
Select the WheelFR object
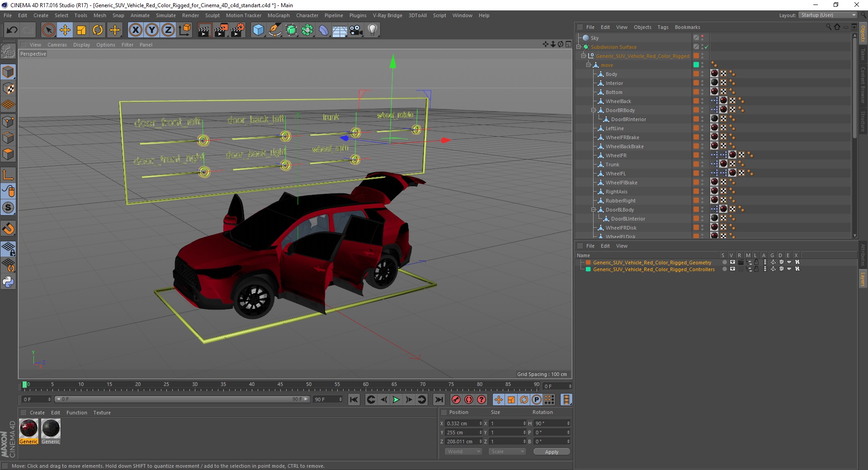(616, 155)
